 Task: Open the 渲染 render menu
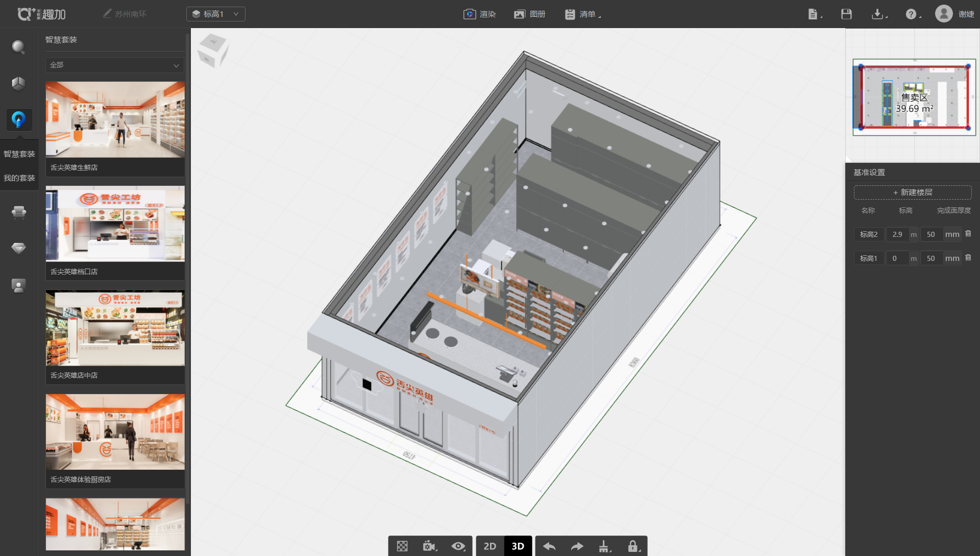pos(480,14)
